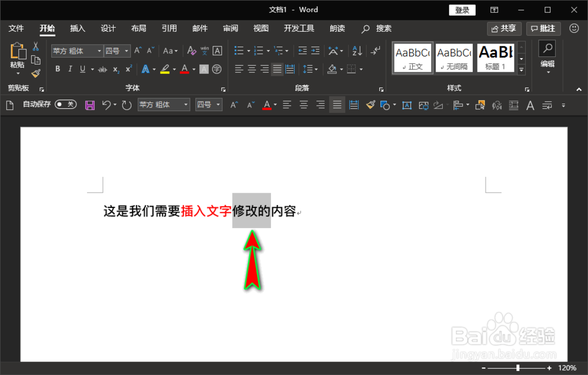This screenshot has width=588, height=375.
Task: Show paragraph marks icon
Action: (x=376, y=51)
